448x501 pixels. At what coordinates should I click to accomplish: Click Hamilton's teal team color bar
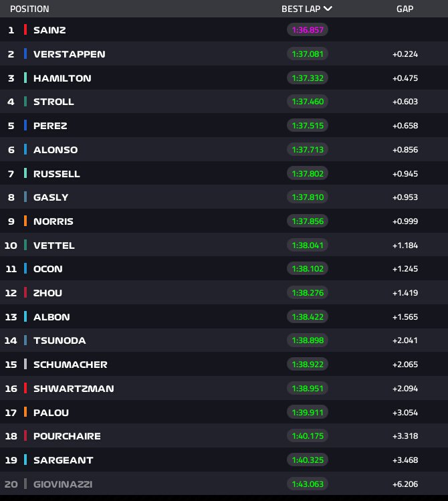[x=25, y=78]
